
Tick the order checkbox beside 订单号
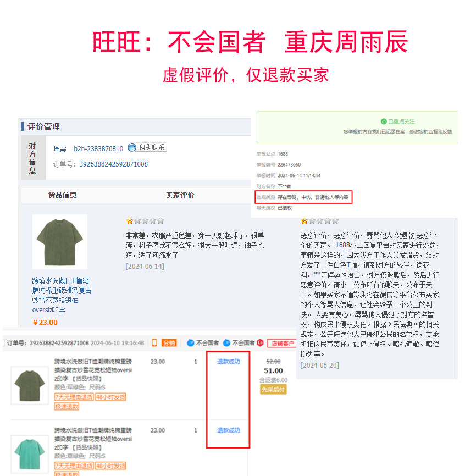click(x=3, y=343)
